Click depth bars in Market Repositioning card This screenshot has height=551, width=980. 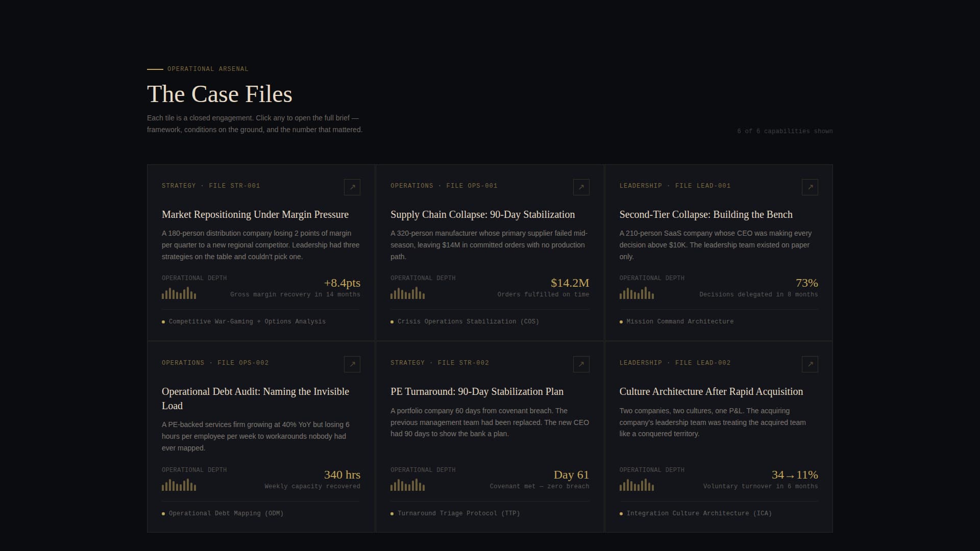179,293
